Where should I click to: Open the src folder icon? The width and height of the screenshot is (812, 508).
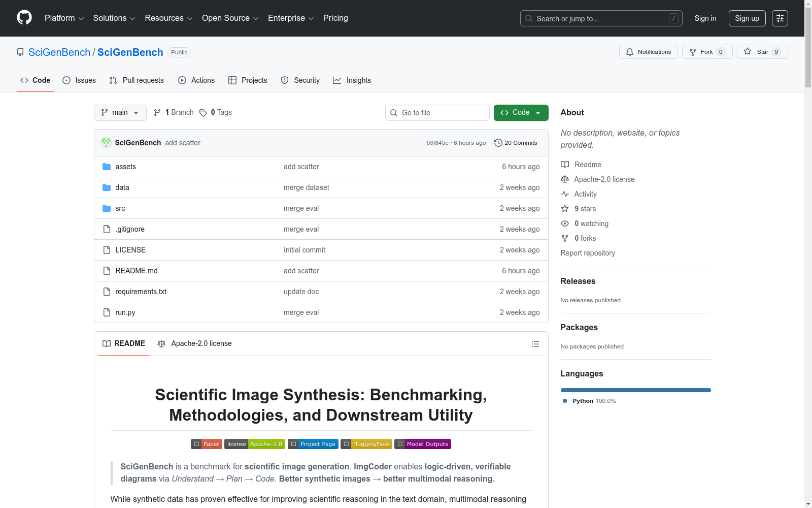pos(107,208)
